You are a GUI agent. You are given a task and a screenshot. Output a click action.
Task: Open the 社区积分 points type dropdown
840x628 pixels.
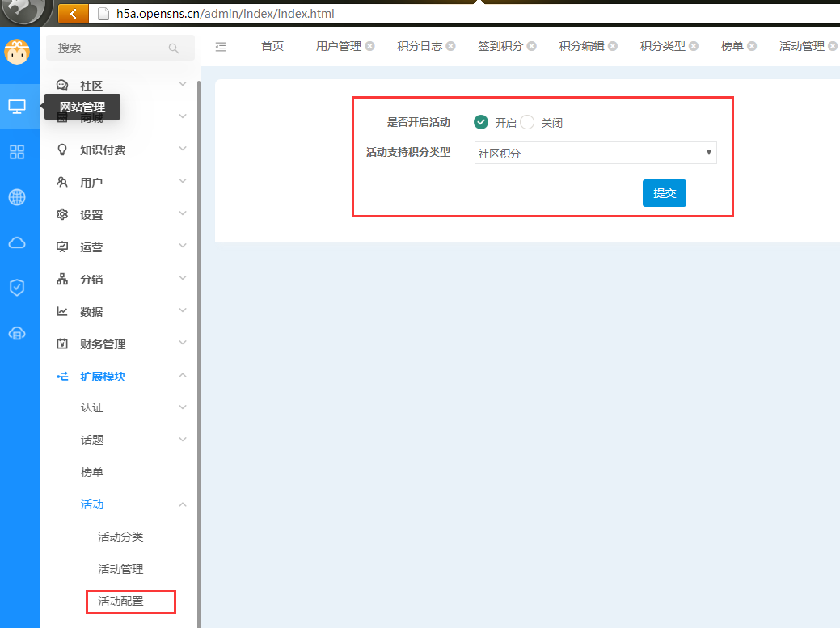(x=595, y=153)
